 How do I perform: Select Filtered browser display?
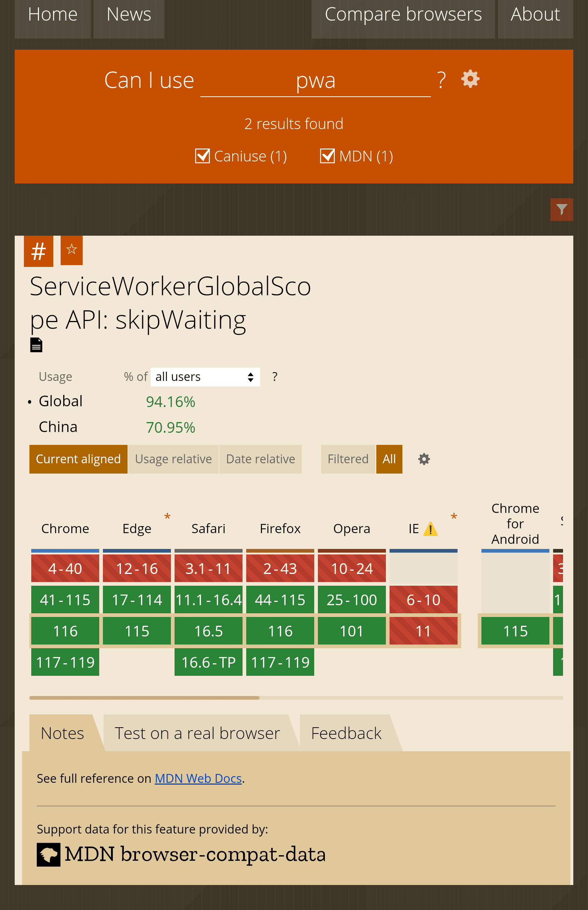pyautogui.click(x=348, y=459)
